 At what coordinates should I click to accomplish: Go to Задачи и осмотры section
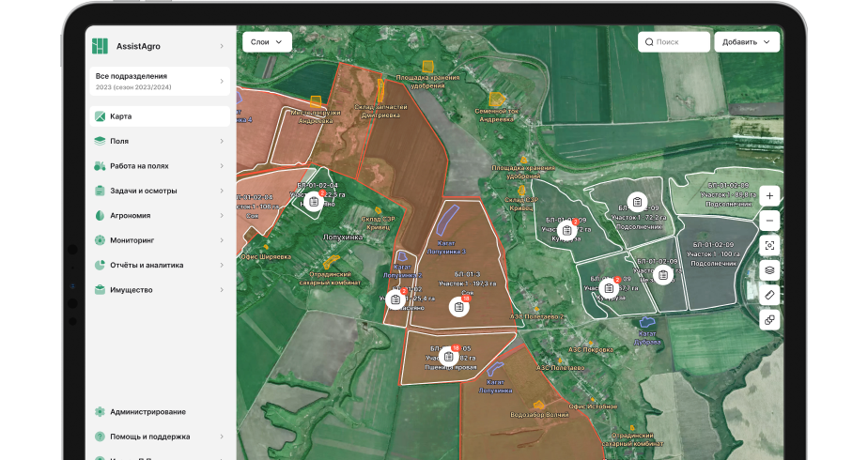click(x=143, y=191)
